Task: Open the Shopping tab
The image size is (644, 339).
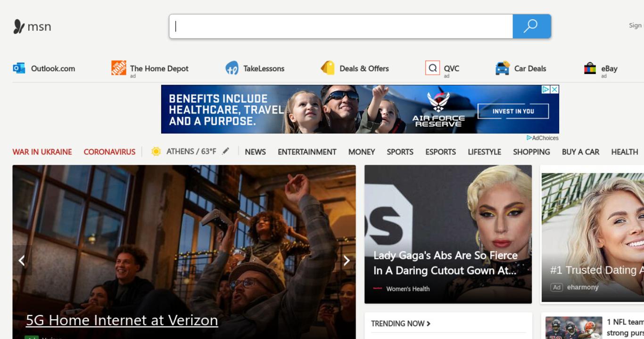Action: point(531,152)
